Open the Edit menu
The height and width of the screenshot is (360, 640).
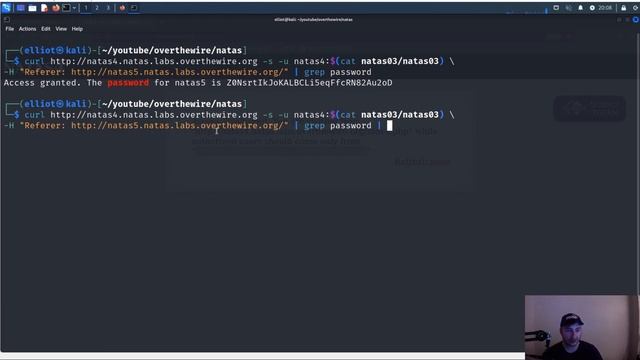[x=46, y=29]
